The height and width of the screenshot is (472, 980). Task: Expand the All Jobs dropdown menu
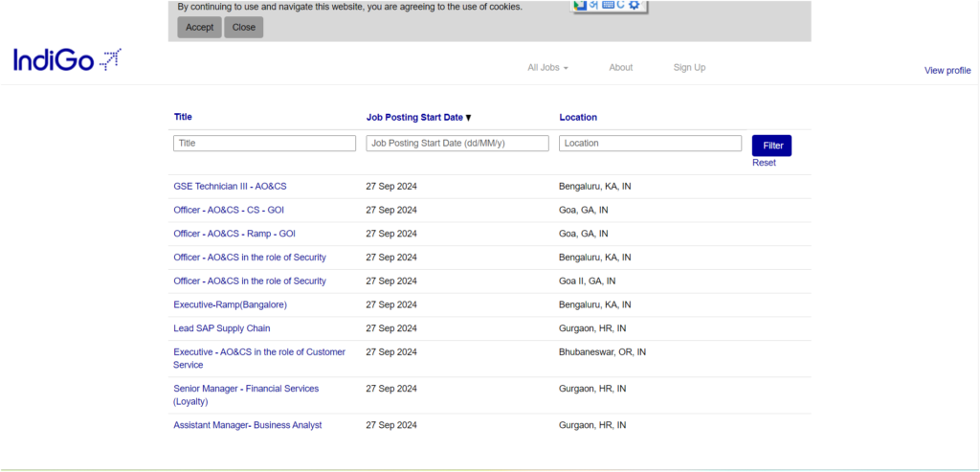pos(547,67)
